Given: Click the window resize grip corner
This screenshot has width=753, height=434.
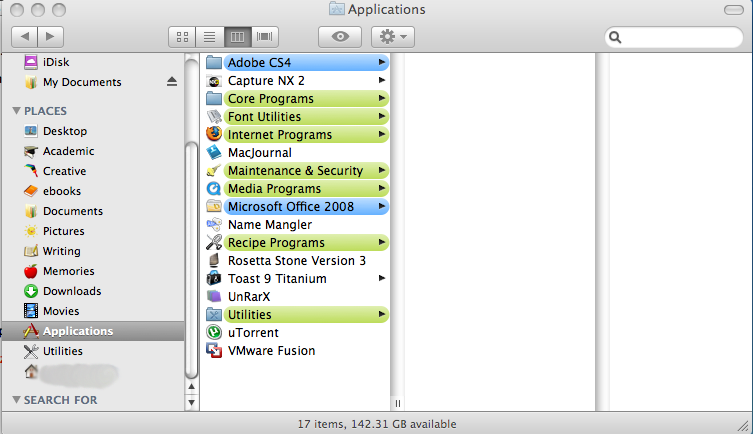Looking at the screenshot, I should (743, 425).
